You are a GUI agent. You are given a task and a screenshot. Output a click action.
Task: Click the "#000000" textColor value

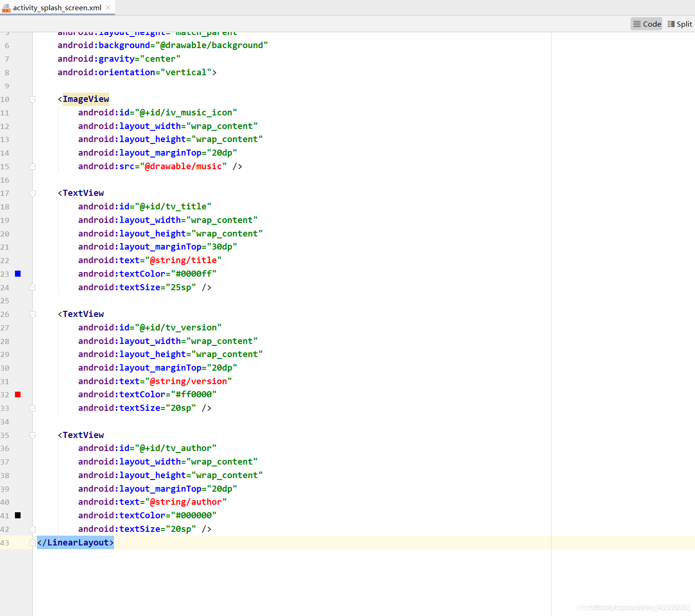193,516
